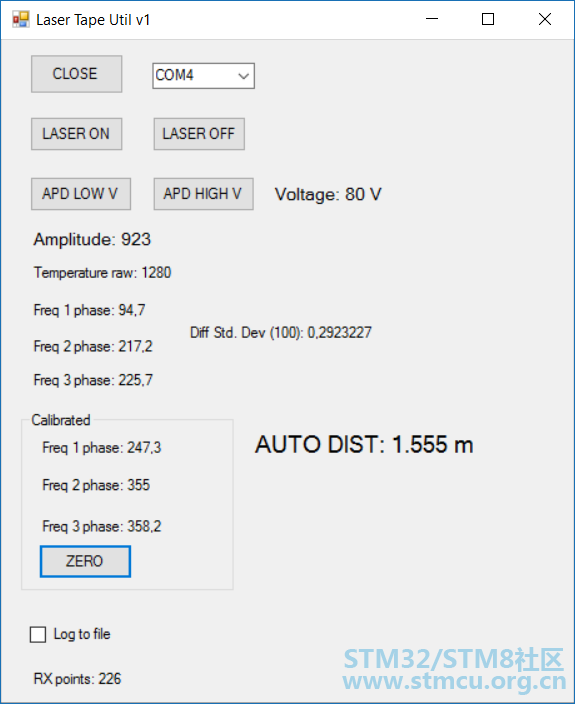Screen dimensions: 575x704
Task: Turn the laser on with LASER ON
Action: click(76, 134)
